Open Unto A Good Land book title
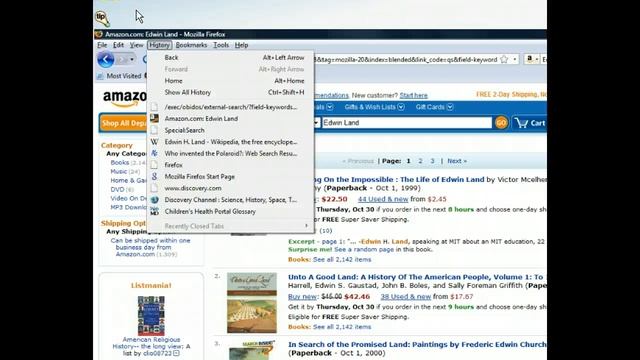 416,277
